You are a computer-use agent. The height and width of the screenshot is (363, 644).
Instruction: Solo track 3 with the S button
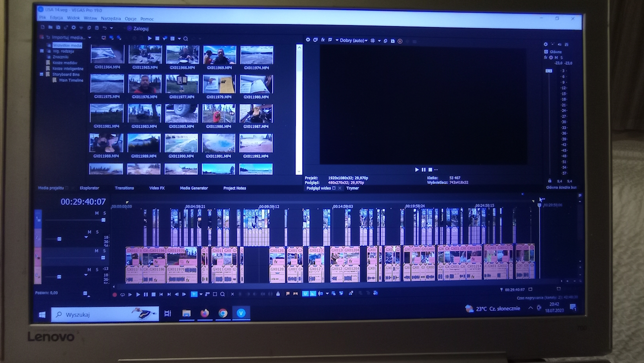[105, 250]
